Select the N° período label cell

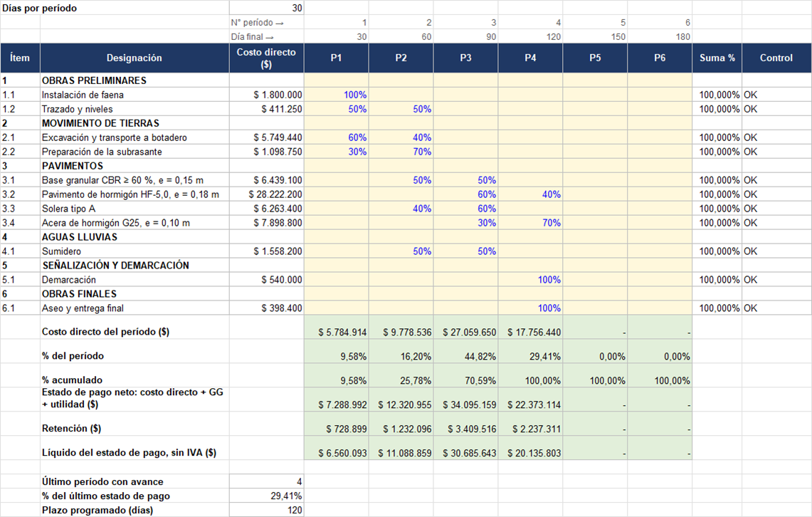(x=267, y=22)
